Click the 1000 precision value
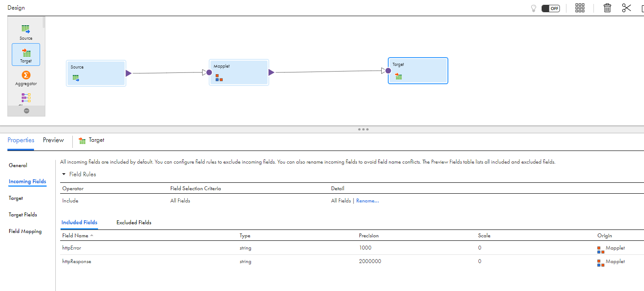644x291 pixels. click(365, 247)
